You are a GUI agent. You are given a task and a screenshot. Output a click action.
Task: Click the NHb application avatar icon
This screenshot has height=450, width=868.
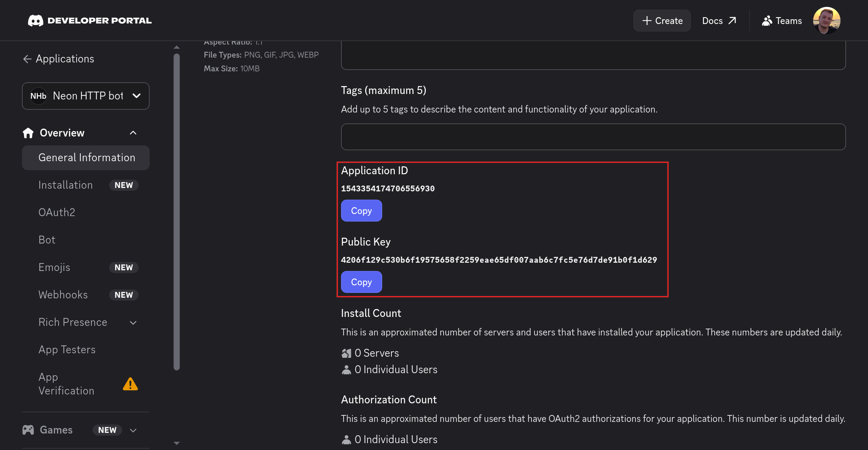[38, 96]
